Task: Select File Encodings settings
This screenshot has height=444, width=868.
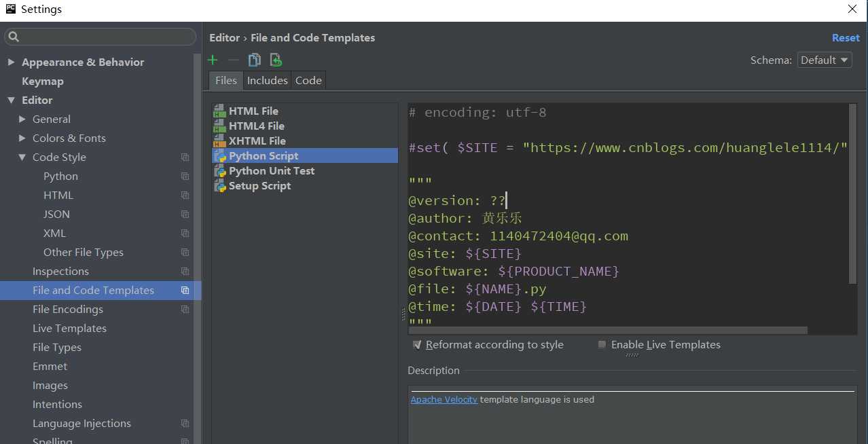Action: [68, 309]
